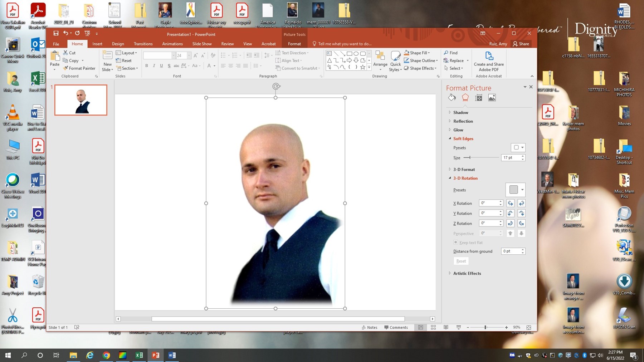
Task: Check the Keep text flat checkbox
Action: (455, 243)
